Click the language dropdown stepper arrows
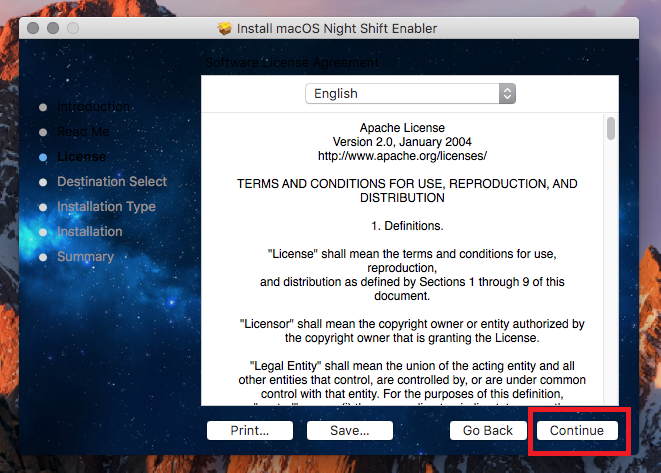This screenshot has height=473, width=661. pos(507,94)
